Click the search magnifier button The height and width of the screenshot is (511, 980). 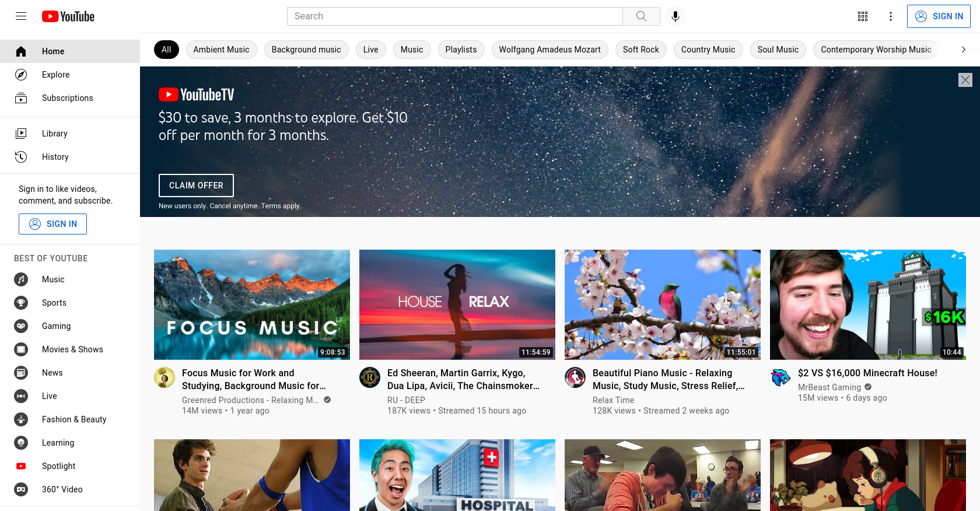tap(641, 16)
